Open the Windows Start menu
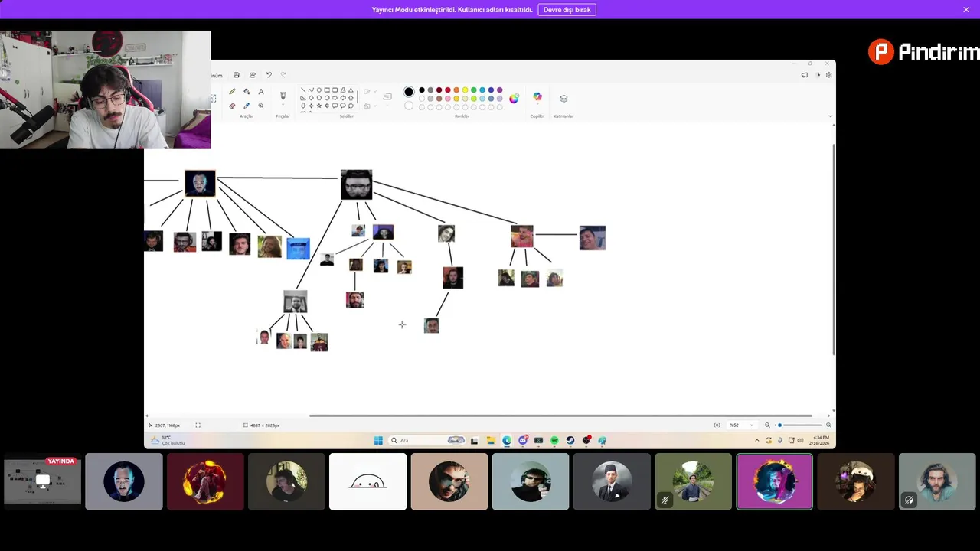Screen dimensions: 980x551 coord(378,440)
